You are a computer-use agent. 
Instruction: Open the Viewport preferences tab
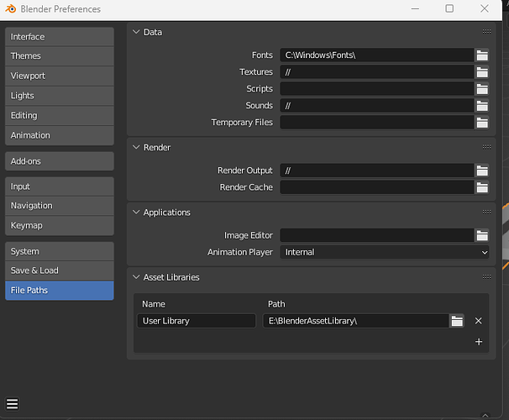[x=60, y=76]
